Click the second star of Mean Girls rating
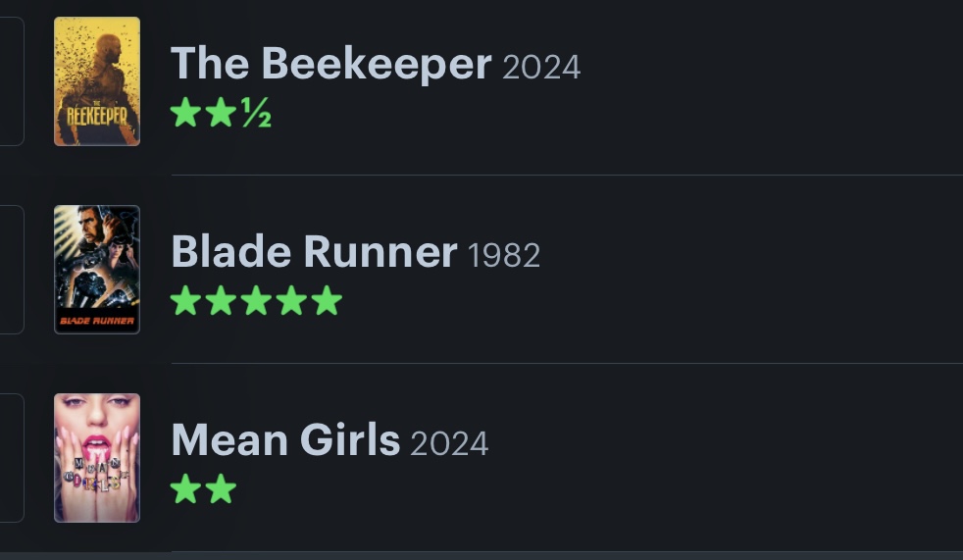Viewport: 963px width, 560px height. (x=221, y=488)
